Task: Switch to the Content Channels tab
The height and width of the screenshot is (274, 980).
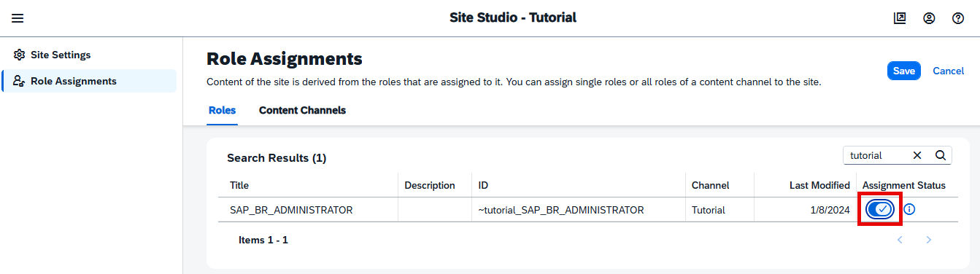Action: tap(302, 110)
